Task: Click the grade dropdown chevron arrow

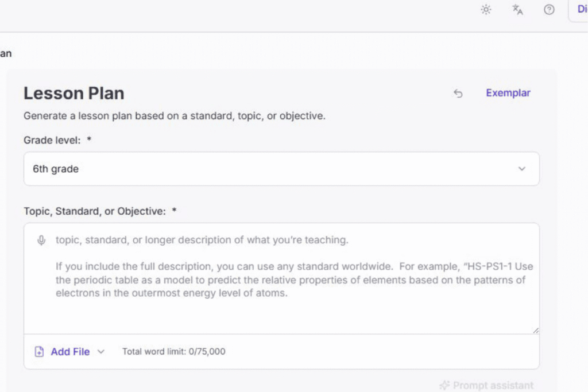Action: [522, 169]
